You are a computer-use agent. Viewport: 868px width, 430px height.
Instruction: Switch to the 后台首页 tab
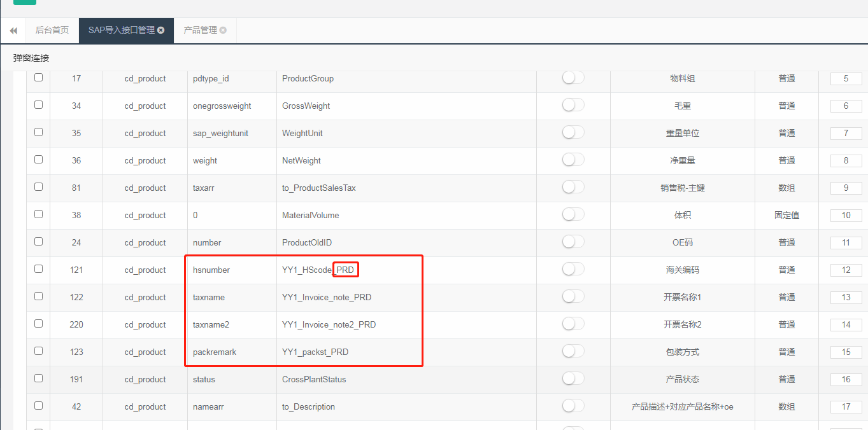click(52, 30)
